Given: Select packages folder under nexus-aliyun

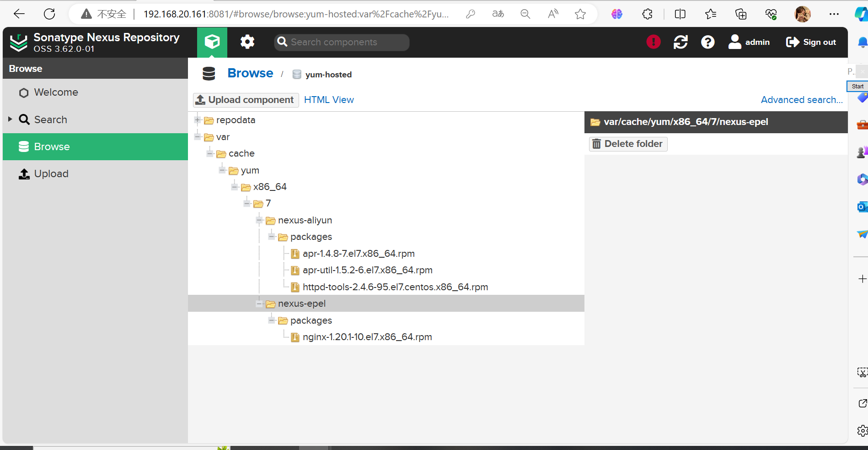Looking at the screenshot, I should (x=311, y=237).
